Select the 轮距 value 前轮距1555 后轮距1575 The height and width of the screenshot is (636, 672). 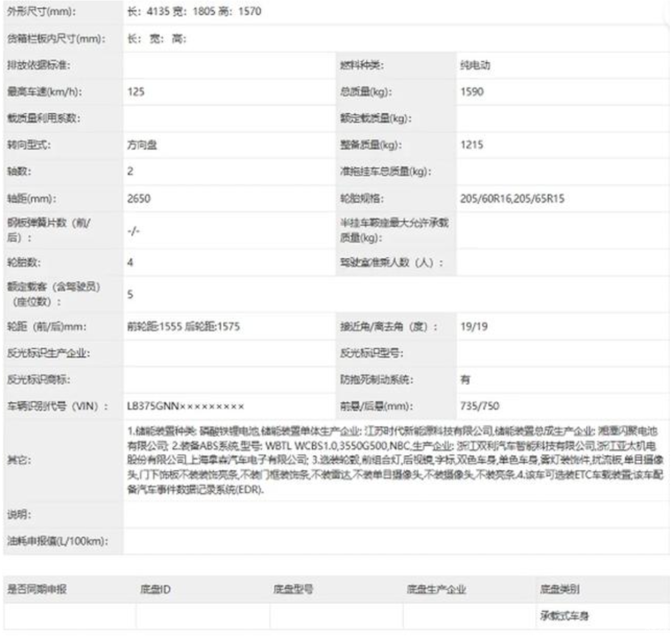click(x=184, y=327)
